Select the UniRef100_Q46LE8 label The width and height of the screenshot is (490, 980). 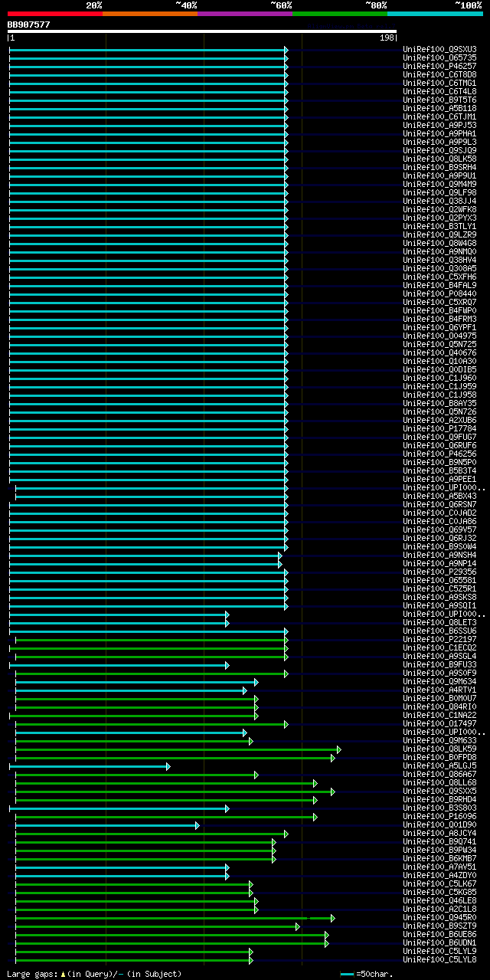[x=439, y=900]
